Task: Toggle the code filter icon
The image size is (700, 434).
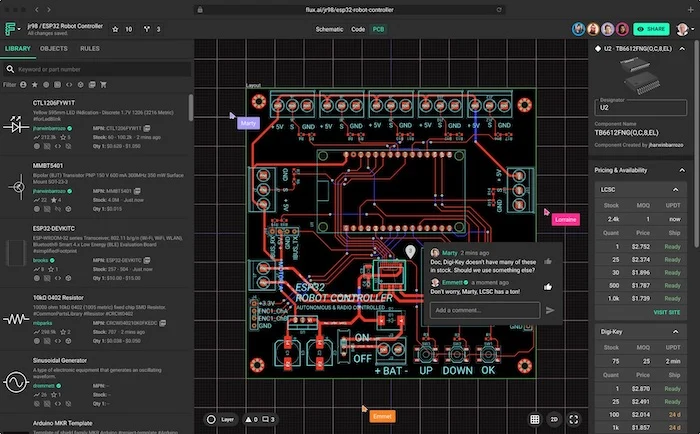Action: [69, 84]
